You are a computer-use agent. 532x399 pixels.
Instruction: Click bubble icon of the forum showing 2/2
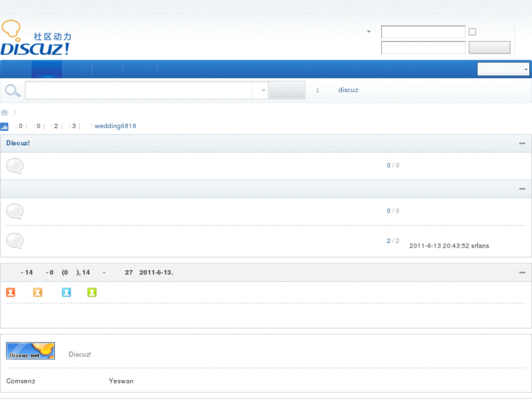click(x=15, y=241)
